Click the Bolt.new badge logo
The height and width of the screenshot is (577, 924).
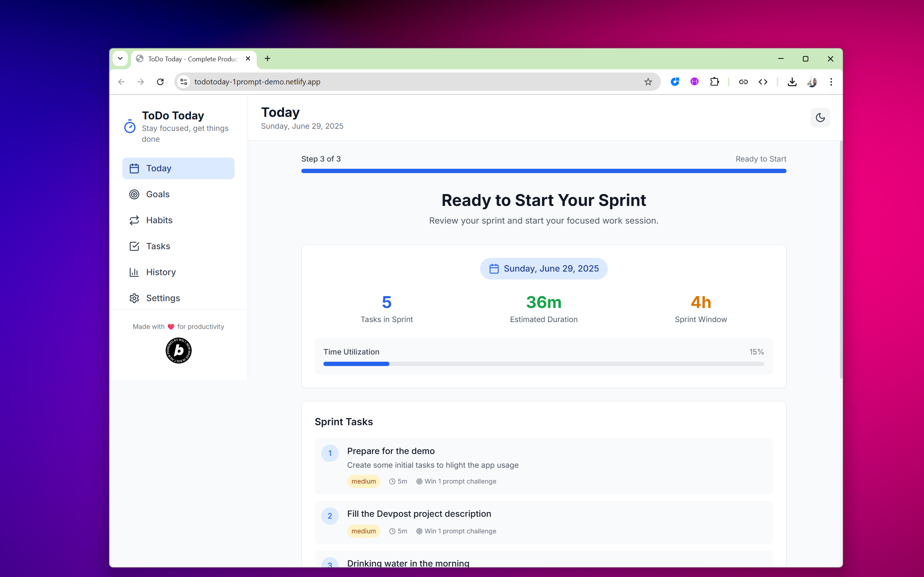tap(178, 350)
